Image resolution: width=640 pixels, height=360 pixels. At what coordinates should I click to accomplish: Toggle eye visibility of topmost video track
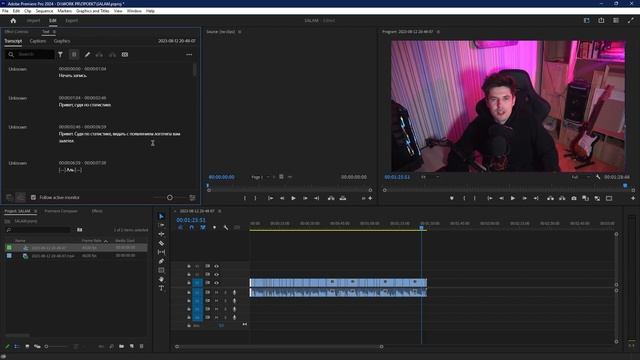216,266
